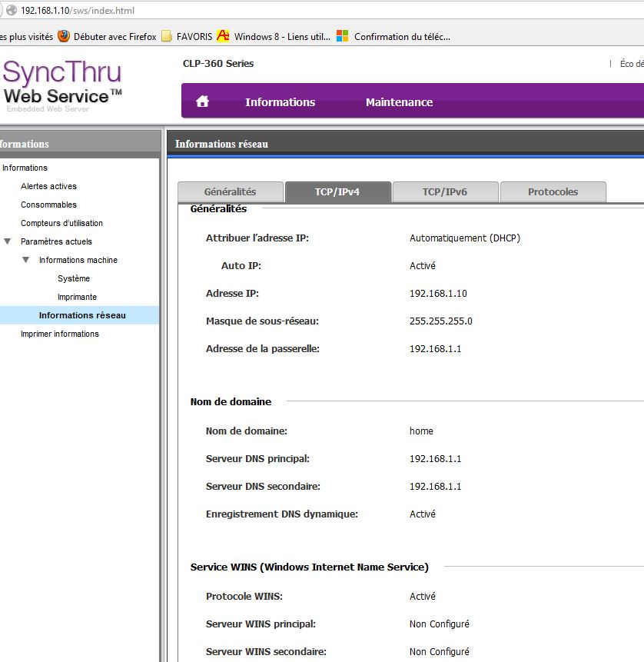
Task: Open the Informations menu in purple bar
Action: pyautogui.click(x=280, y=102)
